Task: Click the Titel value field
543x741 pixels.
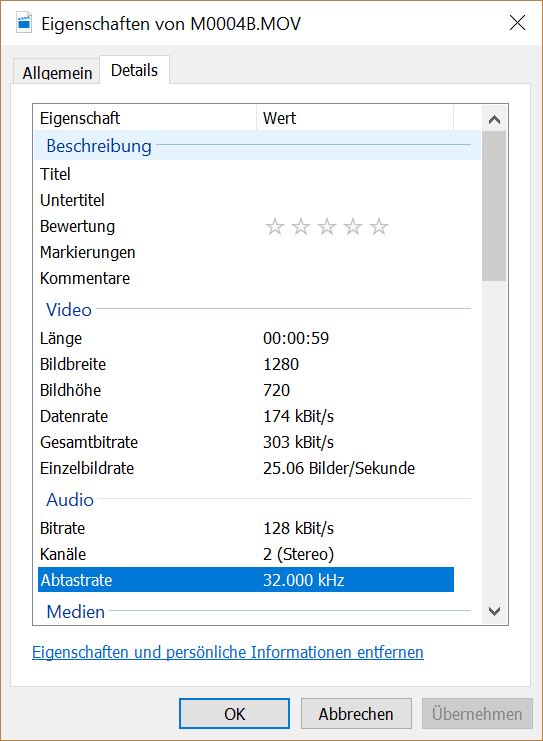Action: [354, 174]
